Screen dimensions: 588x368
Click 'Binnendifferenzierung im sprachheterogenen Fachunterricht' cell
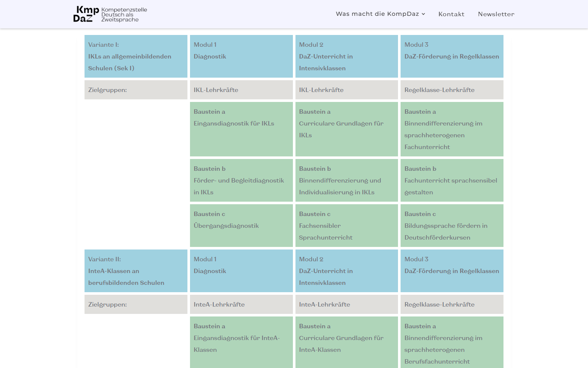tap(452, 129)
